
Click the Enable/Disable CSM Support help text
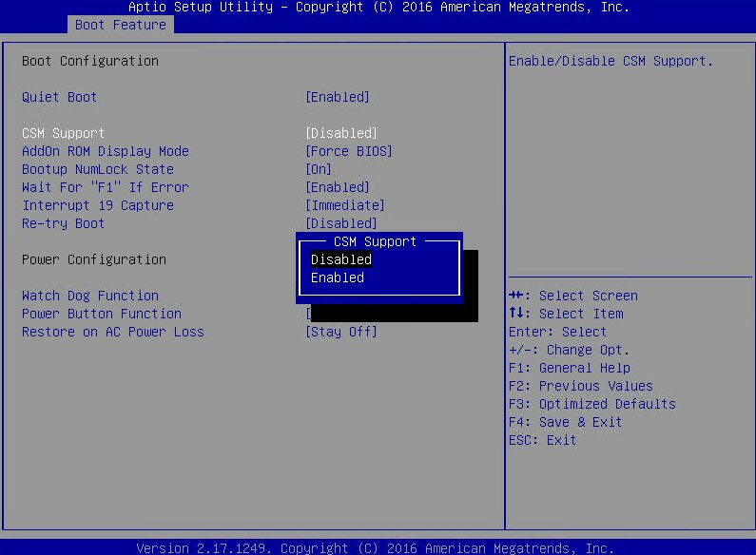point(611,61)
